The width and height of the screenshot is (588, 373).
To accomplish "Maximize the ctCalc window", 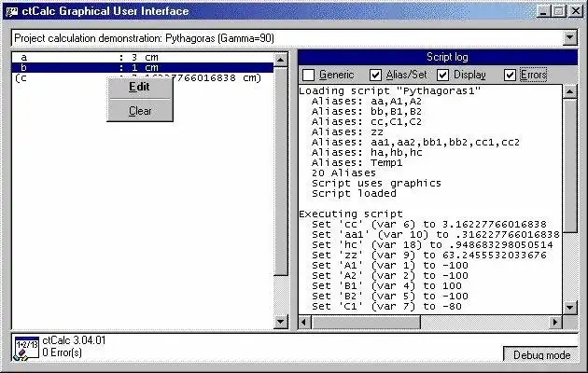I will coord(558,11).
